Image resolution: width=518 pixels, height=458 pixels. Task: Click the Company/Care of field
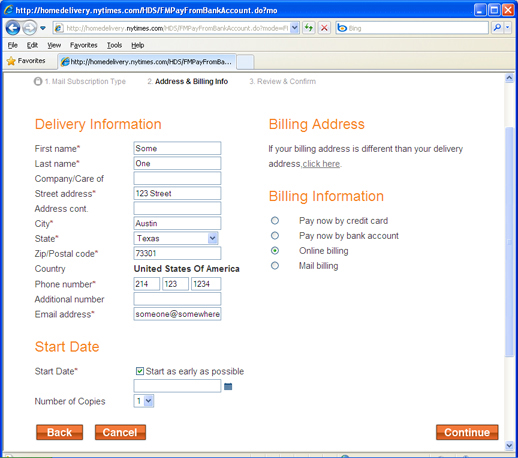(x=177, y=178)
